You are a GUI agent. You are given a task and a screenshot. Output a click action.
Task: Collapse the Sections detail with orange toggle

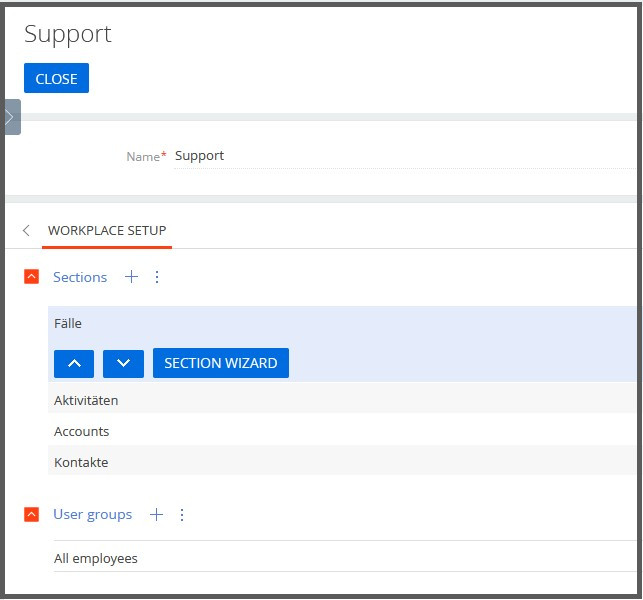32,277
